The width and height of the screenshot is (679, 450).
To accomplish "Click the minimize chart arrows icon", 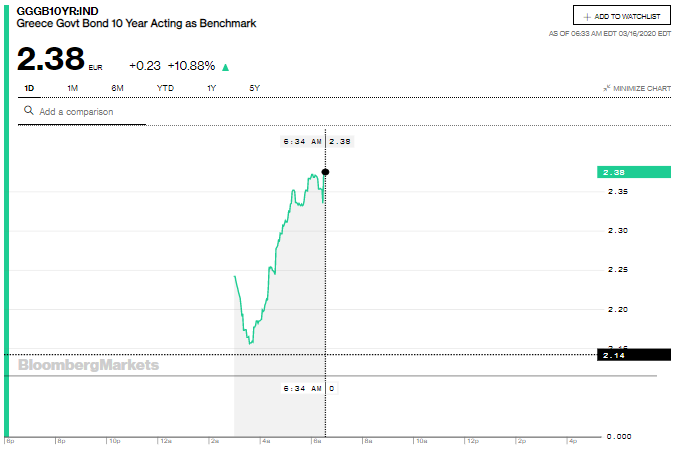I will [606, 88].
